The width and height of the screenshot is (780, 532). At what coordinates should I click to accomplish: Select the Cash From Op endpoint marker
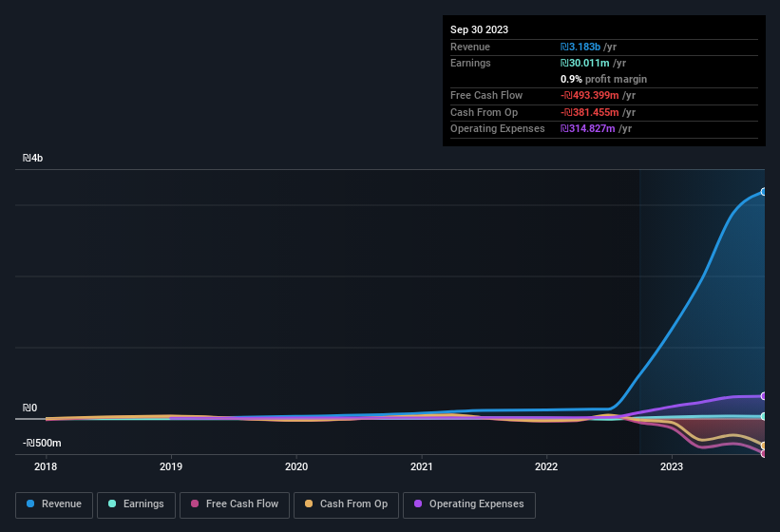click(764, 446)
